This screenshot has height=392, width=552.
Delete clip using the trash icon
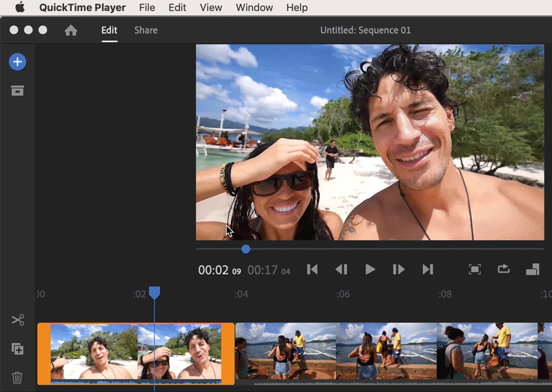click(17, 378)
